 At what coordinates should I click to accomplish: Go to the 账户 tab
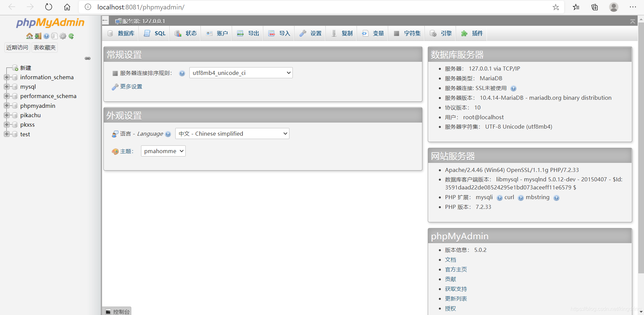[x=217, y=33]
